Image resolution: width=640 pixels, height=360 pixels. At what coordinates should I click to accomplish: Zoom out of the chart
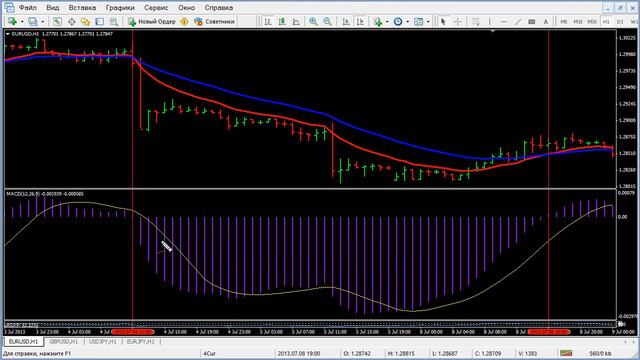point(327,22)
